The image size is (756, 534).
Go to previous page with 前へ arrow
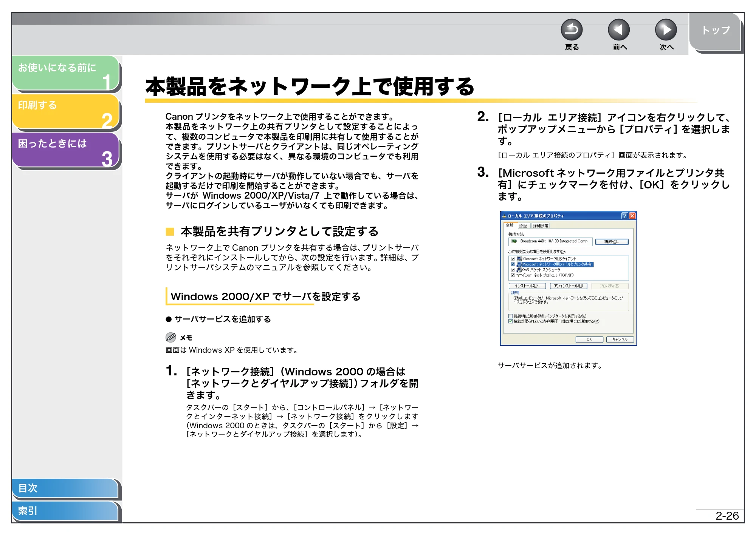[619, 30]
